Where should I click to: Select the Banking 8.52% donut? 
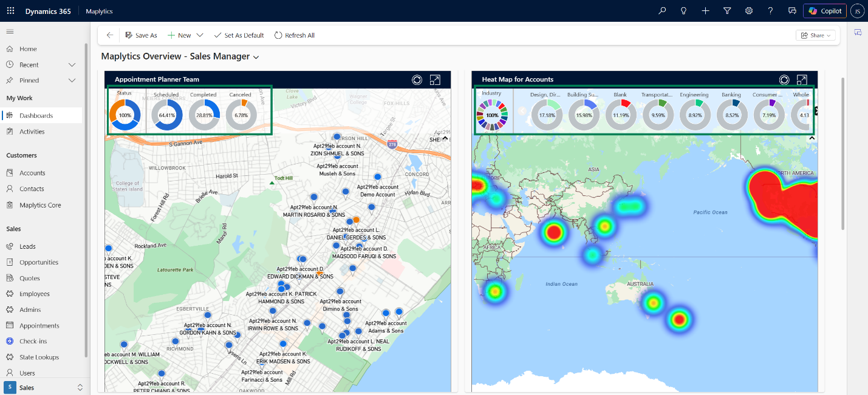coord(732,115)
